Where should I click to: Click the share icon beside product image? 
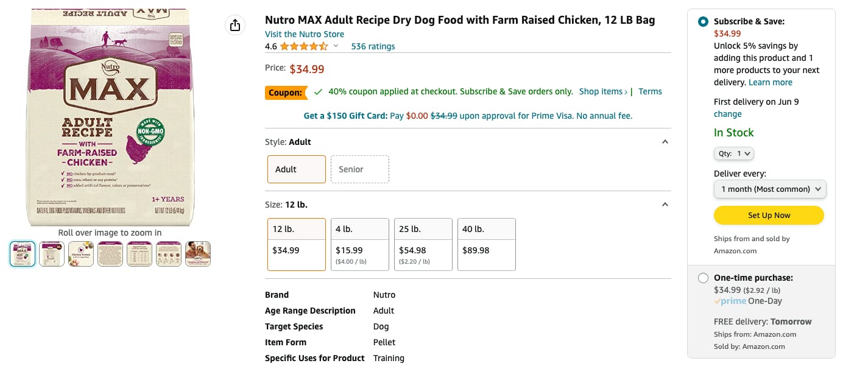235,25
